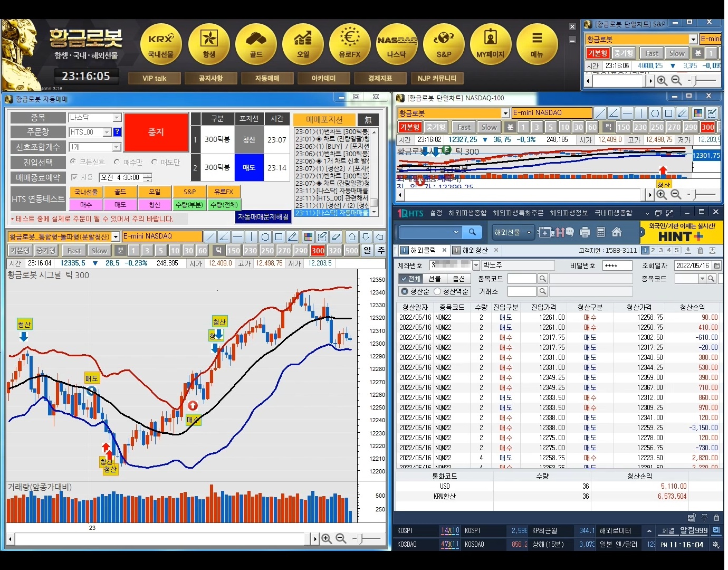Open the 유로FX icon
This screenshot has height=570, width=728.
pos(350,44)
